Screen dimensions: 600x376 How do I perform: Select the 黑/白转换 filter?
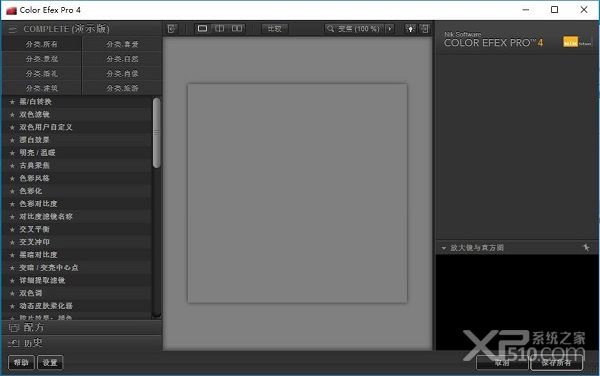click(77, 102)
